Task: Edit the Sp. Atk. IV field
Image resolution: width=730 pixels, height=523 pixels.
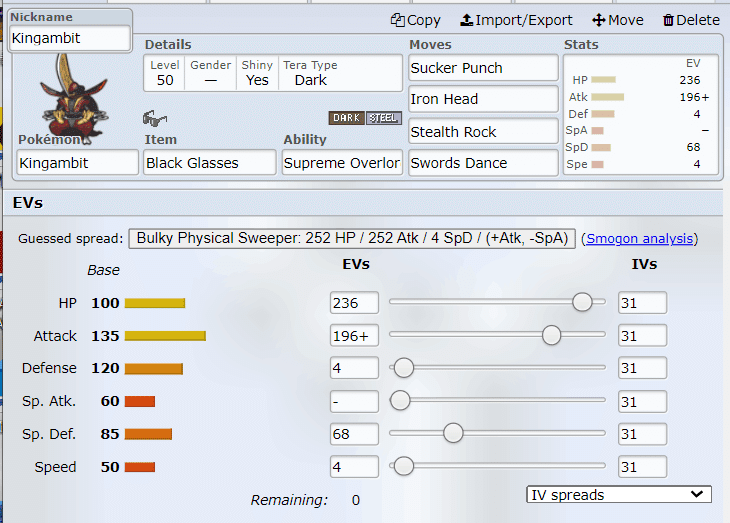Action: tap(642, 401)
